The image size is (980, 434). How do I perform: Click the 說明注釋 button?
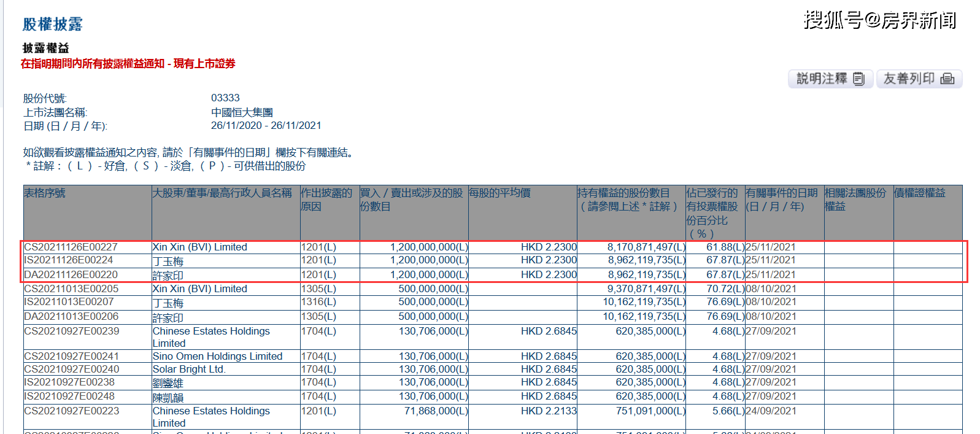click(830, 79)
